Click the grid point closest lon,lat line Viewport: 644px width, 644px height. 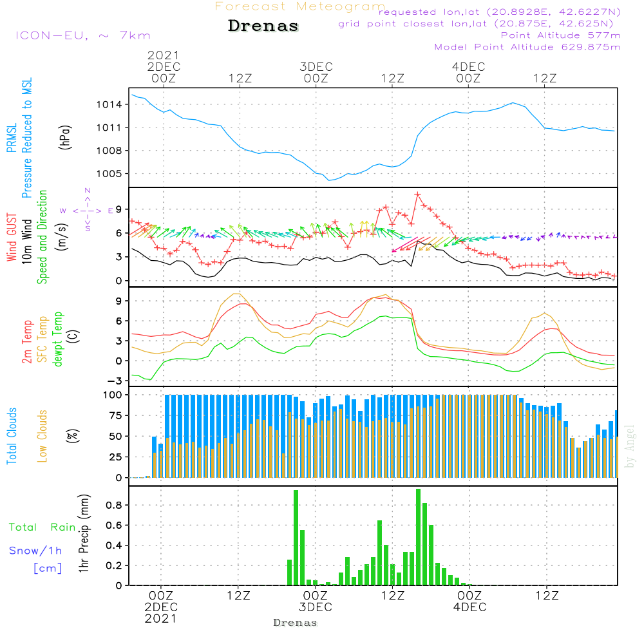tap(476, 24)
